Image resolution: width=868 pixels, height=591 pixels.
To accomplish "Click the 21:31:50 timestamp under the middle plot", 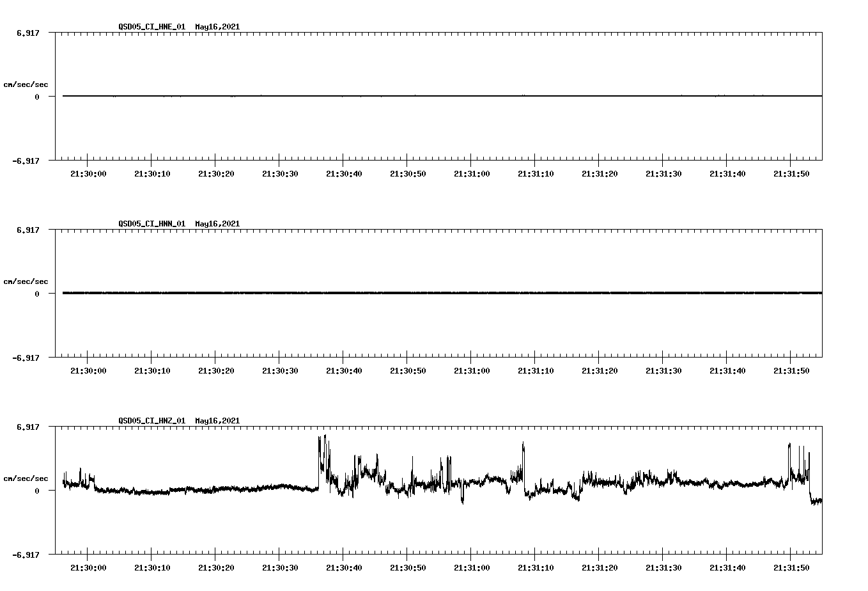I will click(x=791, y=370).
